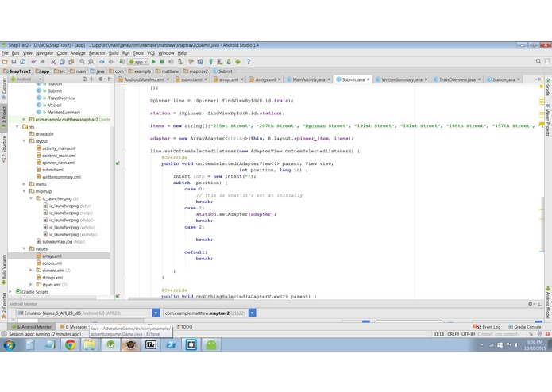Image resolution: width=552 pixels, height=392 pixels.
Task: Click the navigate Back arrow icon
Action: click(x=102, y=62)
